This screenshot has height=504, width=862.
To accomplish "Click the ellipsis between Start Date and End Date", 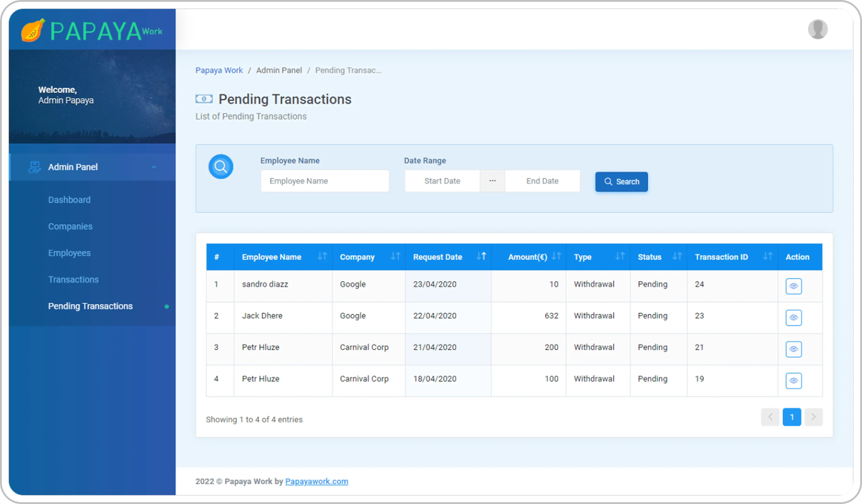I will [492, 181].
